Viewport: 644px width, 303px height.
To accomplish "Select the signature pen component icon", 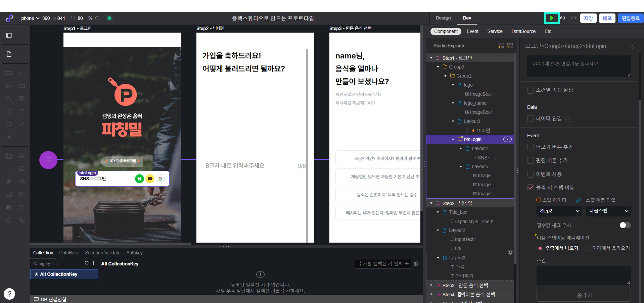I will [9, 220].
